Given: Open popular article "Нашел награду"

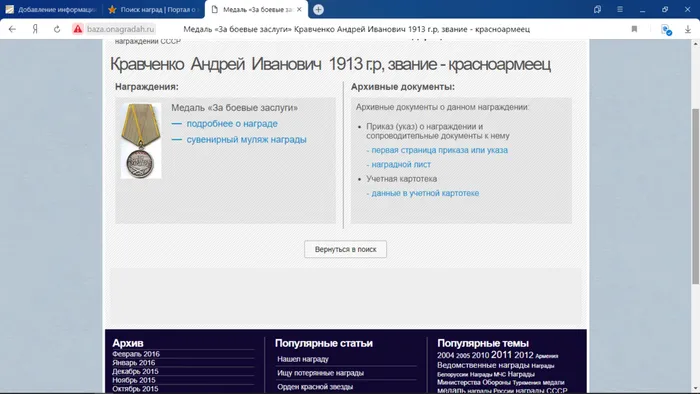Looking at the screenshot, I should point(303,359).
